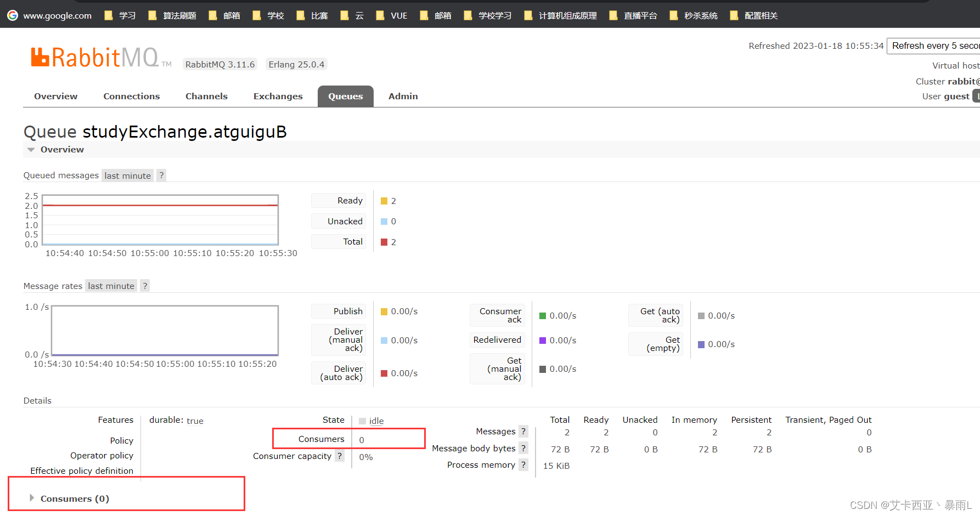980x516 pixels.
Task: Click the durable: true feature text
Action: [x=176, y=420]
